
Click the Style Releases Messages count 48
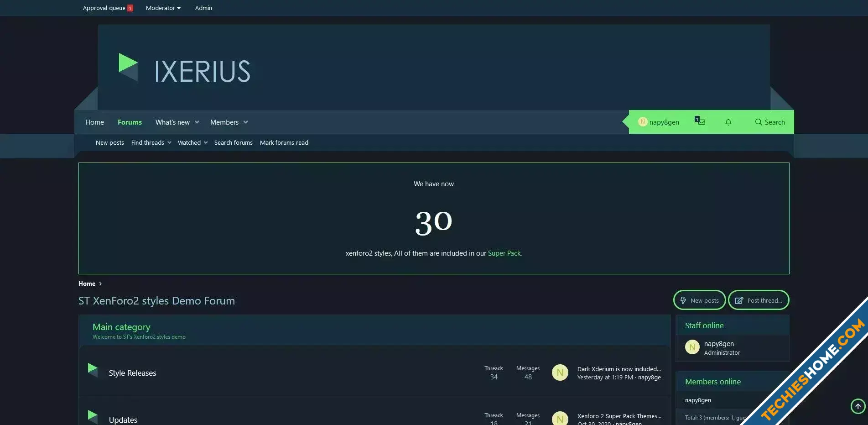(528, 377)
